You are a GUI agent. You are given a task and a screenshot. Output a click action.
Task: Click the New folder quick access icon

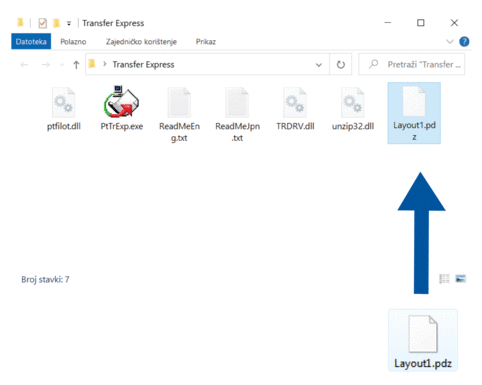click(x=56, y=23)
